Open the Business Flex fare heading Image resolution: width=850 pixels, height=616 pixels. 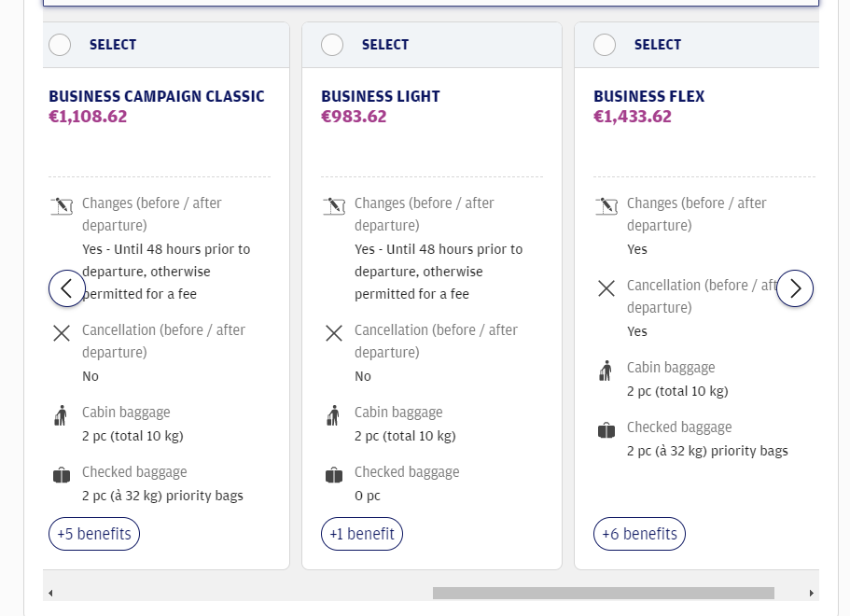(x=649, y=95)
